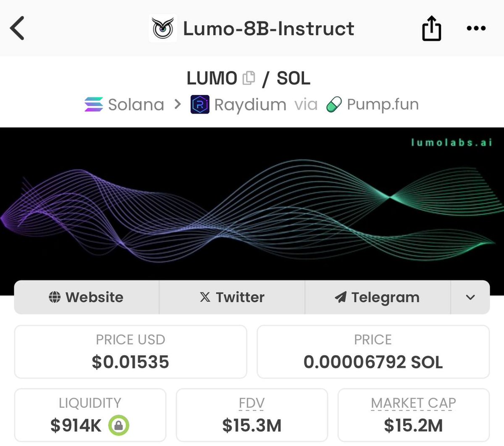Viewport: 504px width, 446px height.
Task: Open the three-dot more options menu
Action: 476,28
